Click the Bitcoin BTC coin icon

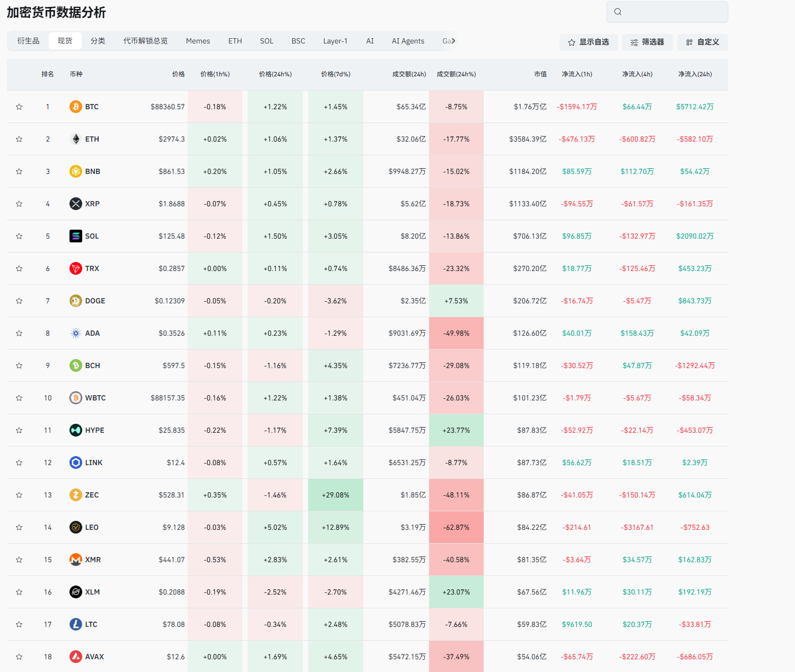[76, 107]
